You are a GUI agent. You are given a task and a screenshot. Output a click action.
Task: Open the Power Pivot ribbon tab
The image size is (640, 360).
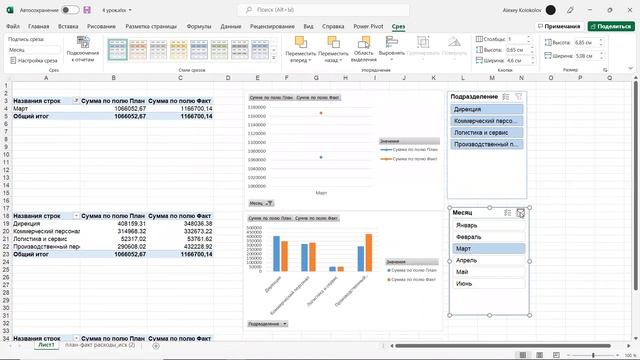point(368,26)
